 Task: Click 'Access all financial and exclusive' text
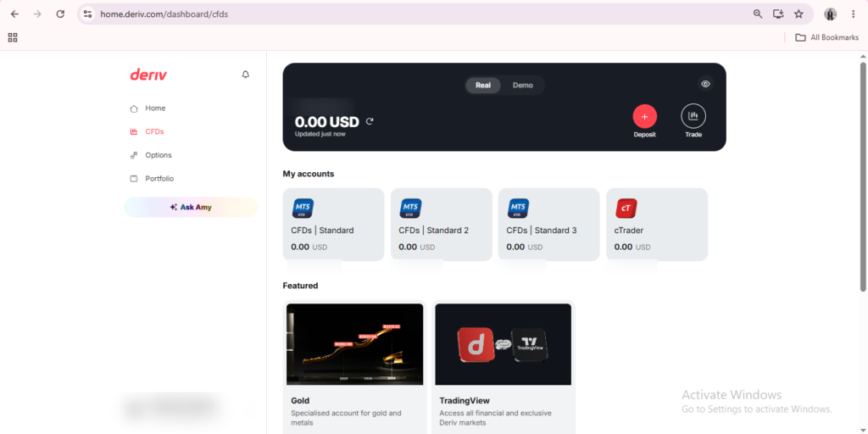[x=495, y=413]
